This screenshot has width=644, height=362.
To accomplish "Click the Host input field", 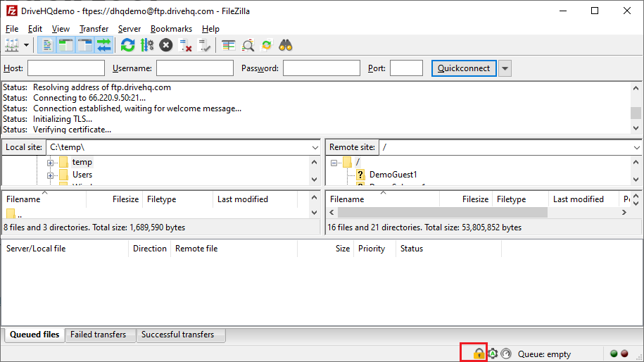I will [x=66, y=68].
